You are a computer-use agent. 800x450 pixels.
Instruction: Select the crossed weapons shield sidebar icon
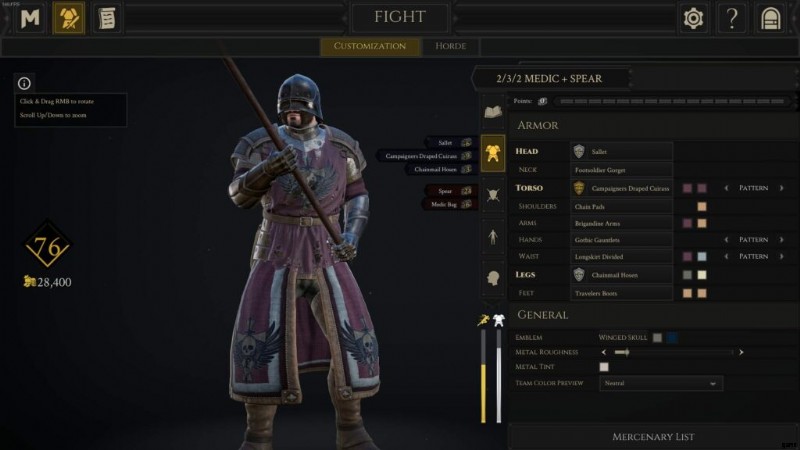[493, 195]
